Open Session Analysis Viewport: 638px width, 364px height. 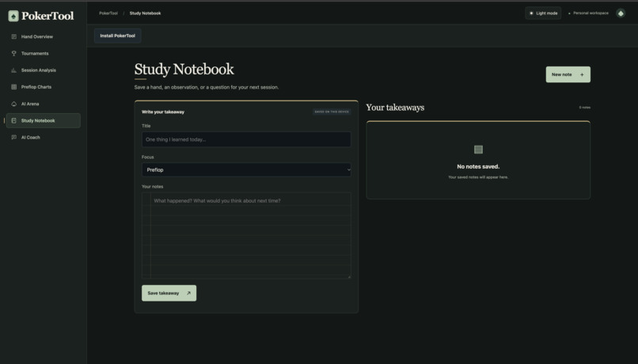pos(43,70)
